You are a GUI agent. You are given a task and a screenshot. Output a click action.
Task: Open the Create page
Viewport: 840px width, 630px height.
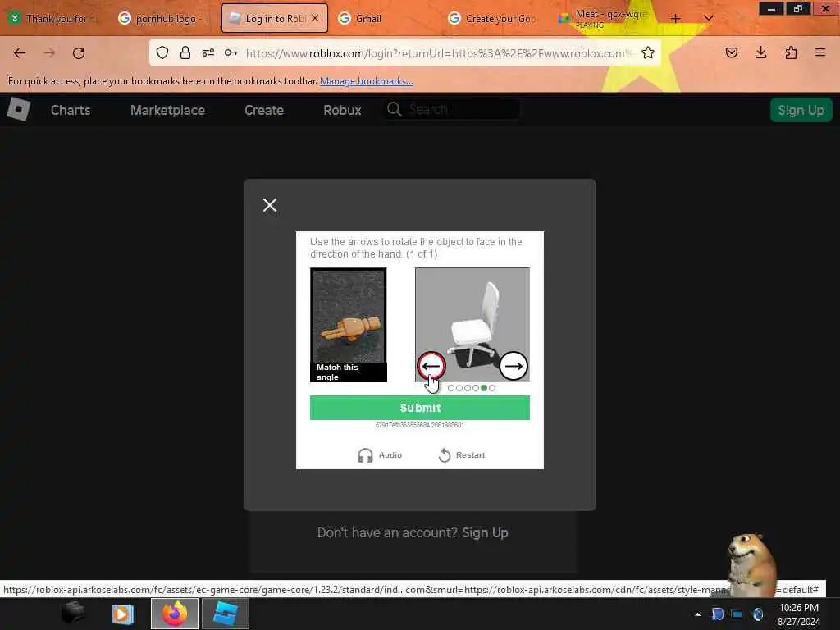264,110
